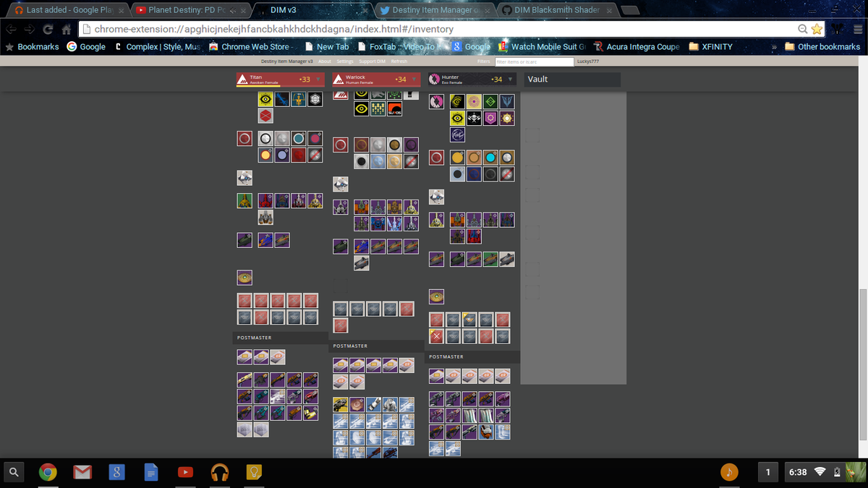Select the cyan shader on Hunter
This screenshot has height=488, width=868.
click(x=491, y=158)
